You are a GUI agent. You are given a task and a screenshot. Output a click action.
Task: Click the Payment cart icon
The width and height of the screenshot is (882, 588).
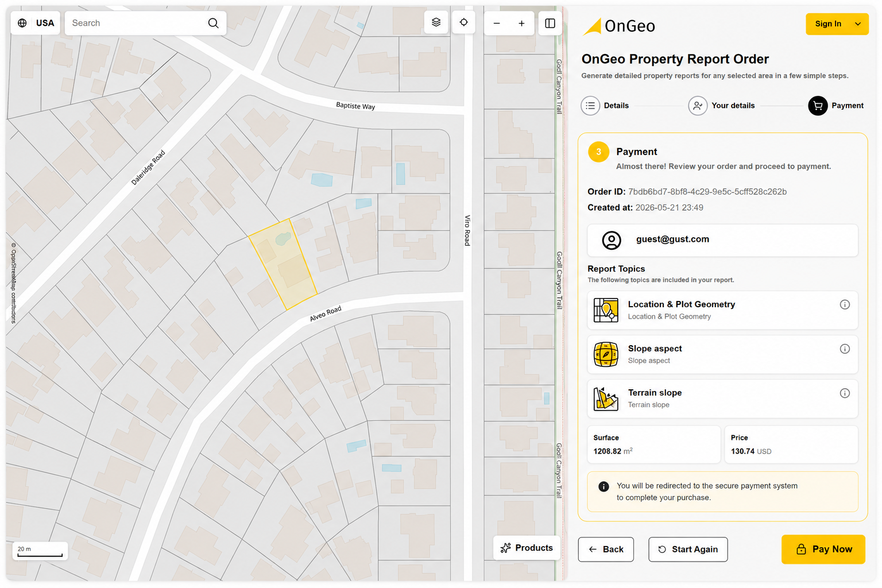(x=818, y=106)
